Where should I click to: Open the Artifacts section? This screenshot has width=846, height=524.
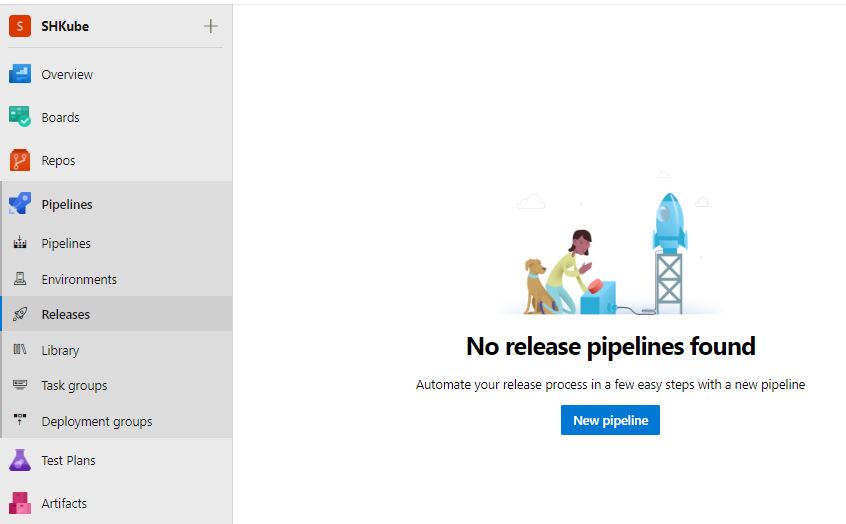pos(64,503)
